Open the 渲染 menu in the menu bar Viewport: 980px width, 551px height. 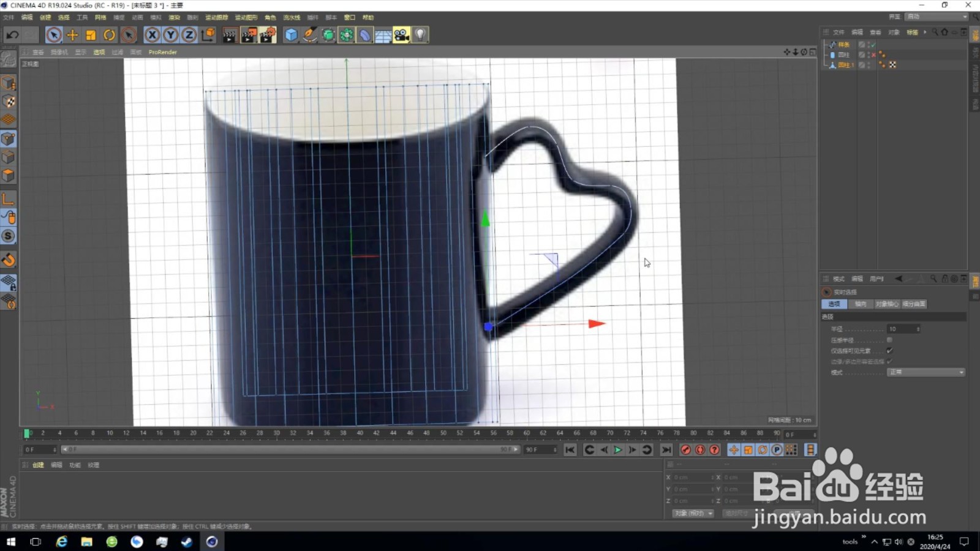click(x=174, y=17)
